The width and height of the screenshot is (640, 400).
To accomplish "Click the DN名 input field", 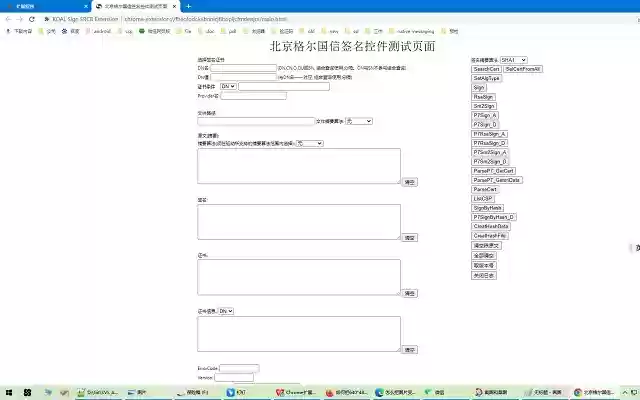I will pos(244,68).
